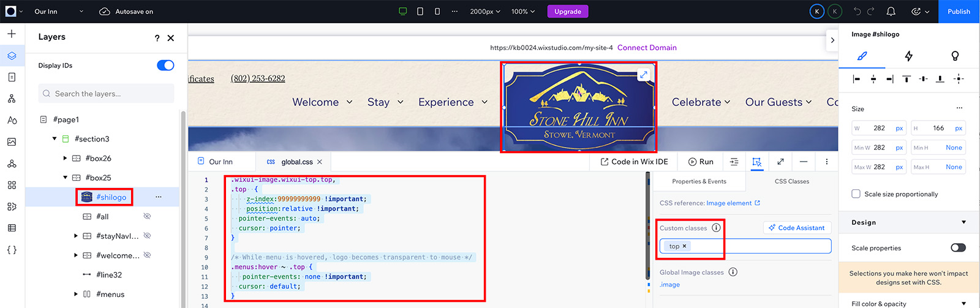Click the Upgrade button
980x308 pixels.
[x=568, y=12]
